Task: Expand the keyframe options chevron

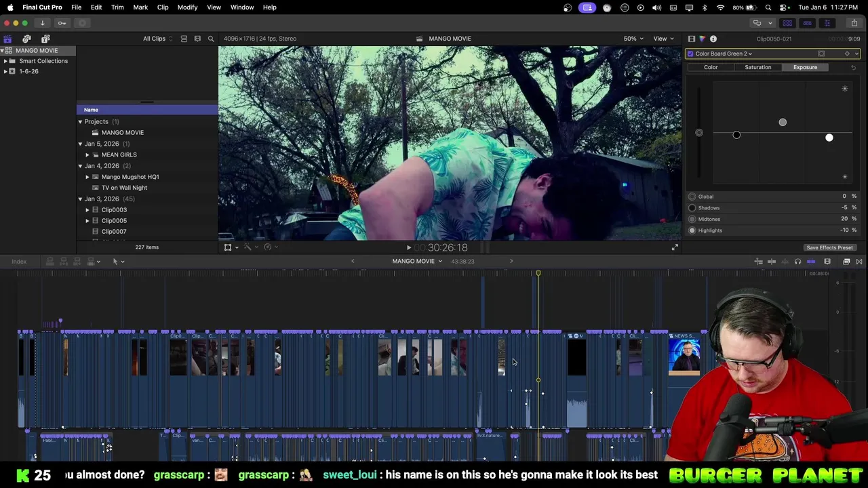Action: coord(856,54)
